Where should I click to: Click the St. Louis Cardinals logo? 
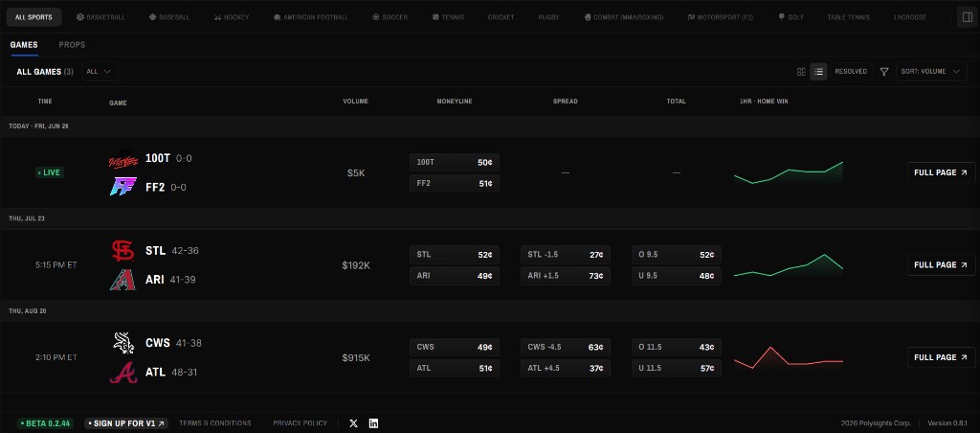pos(123,251)
